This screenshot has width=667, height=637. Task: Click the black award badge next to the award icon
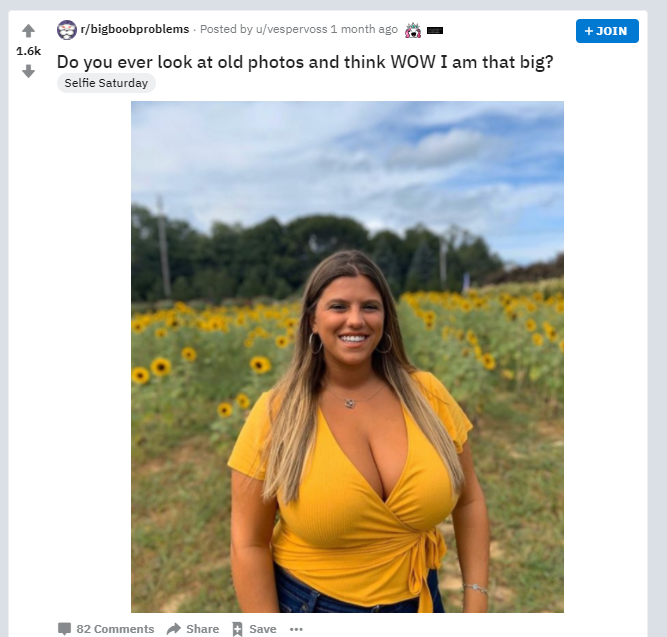(x=435, y=30)
